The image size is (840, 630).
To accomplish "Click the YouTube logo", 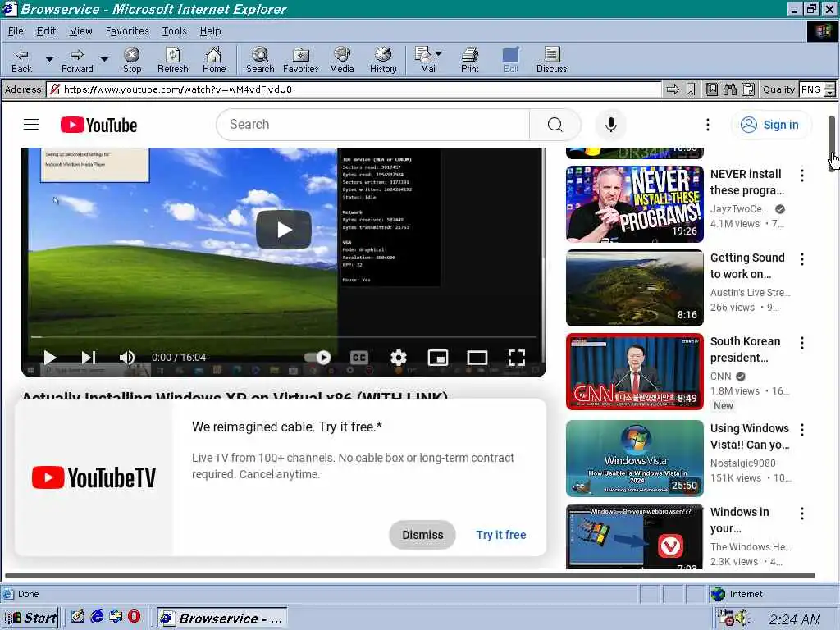I will coord(98,125).
